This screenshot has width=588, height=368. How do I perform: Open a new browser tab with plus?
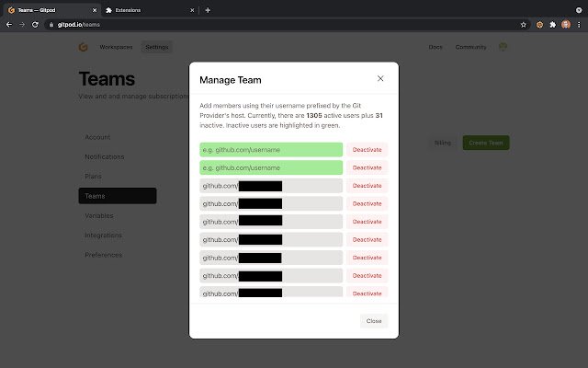208,10
